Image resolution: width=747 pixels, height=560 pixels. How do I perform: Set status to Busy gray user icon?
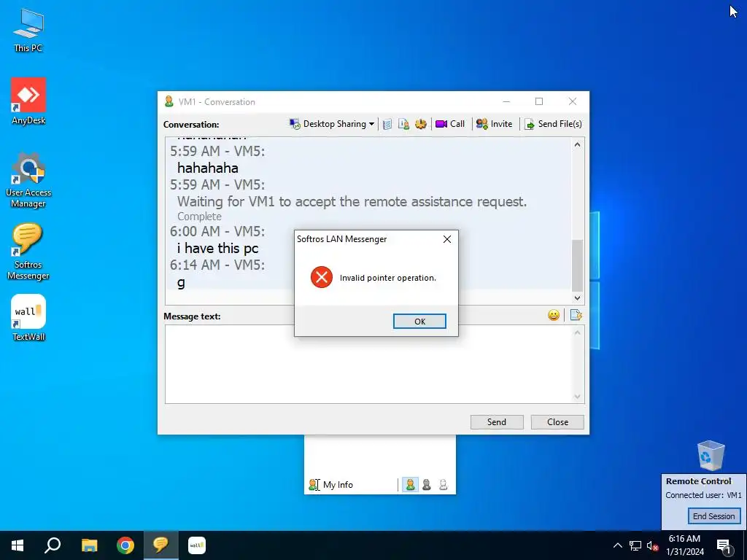(426, 485)
